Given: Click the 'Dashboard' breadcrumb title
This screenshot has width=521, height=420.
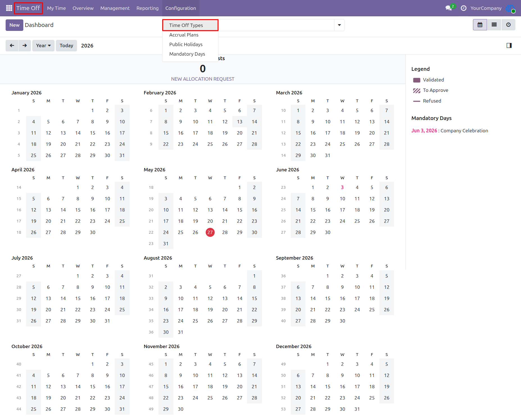Looking at the screenshot, I should click(x=39, y=25).
